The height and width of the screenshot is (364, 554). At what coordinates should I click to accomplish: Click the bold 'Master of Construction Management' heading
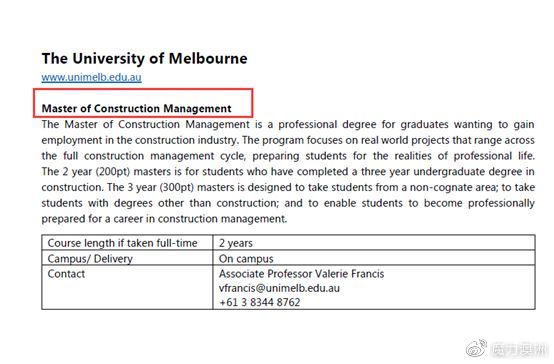[136, 108]
